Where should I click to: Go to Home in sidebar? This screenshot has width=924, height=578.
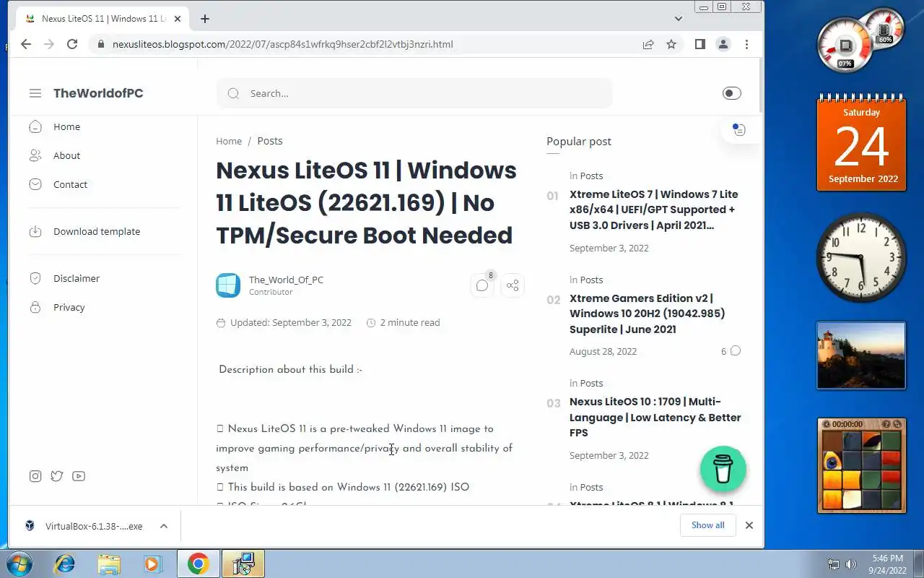point(66,126)
